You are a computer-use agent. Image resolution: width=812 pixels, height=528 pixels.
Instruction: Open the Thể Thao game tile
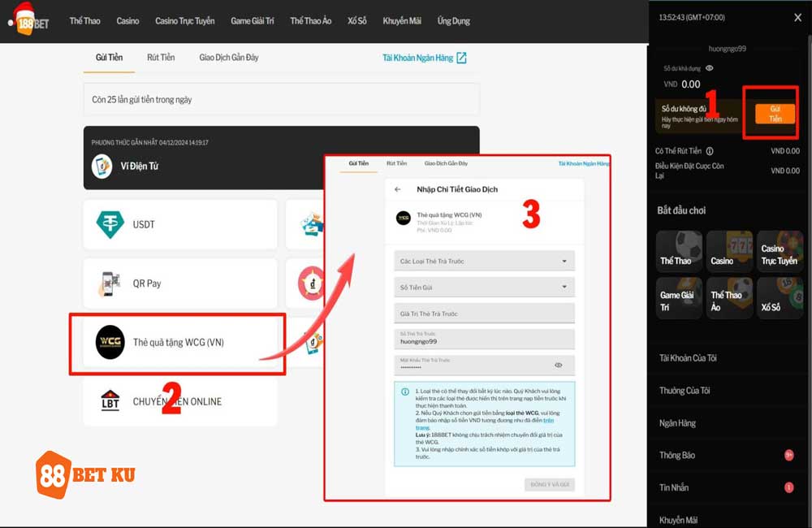pyautogui.click(x=679, y=251)
